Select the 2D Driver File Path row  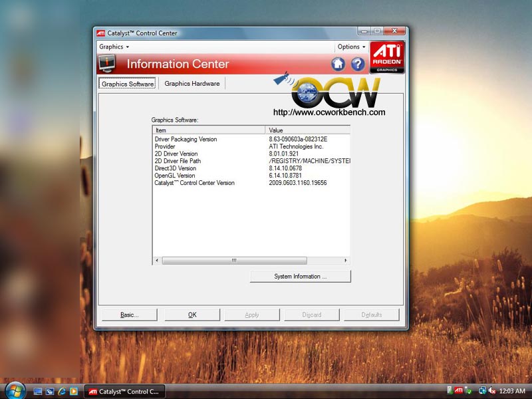coord(251,161)
